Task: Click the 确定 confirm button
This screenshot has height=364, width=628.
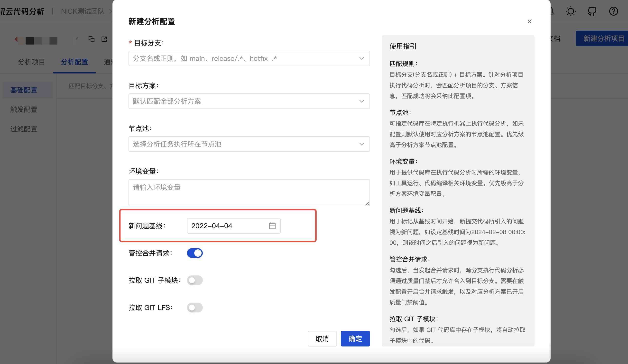Action: [x=355, y=339]
